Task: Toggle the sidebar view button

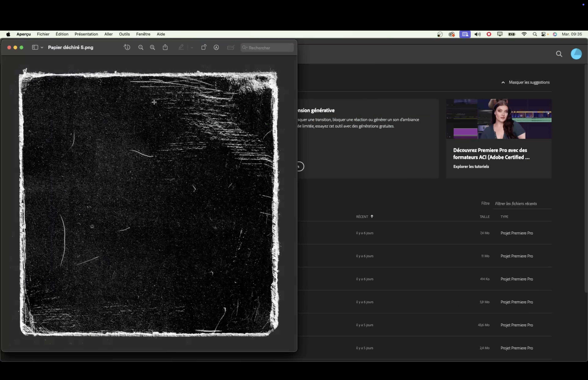Action: click(x=35, y=47)
